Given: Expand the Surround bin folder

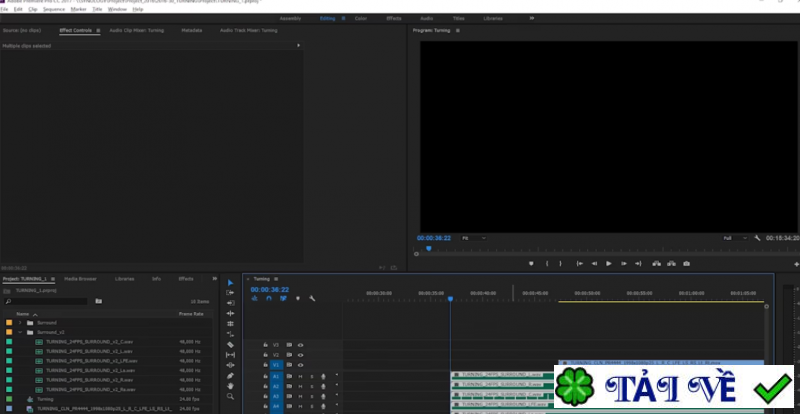Looking at the screenshot, I should [x=20, y=323].
